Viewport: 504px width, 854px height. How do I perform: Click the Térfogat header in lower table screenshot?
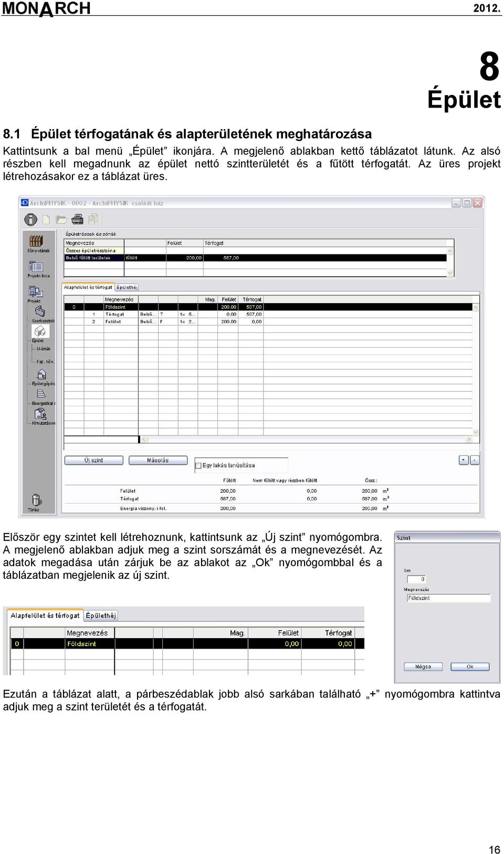[x=338, y=633]
